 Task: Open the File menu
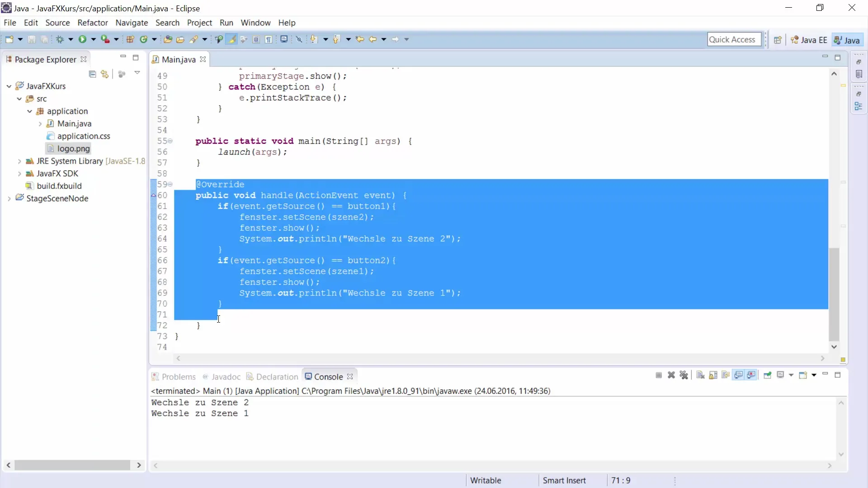click(x=10, y=23)
